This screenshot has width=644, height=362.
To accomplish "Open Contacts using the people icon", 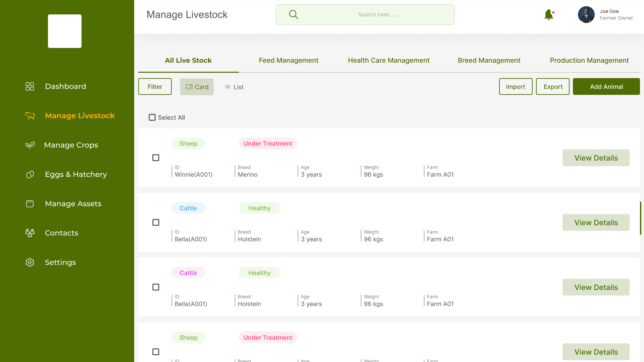I will 30,233.
